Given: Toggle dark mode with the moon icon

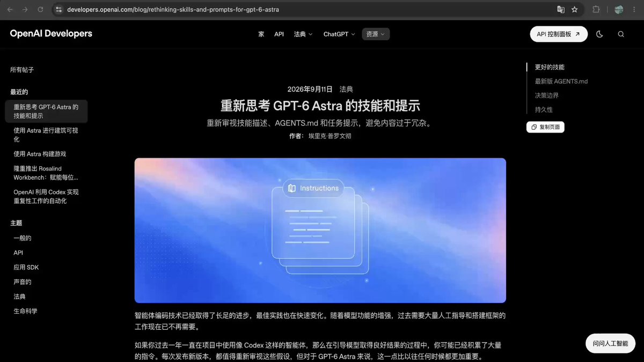Looking at the screenshot, I should 599,34.
